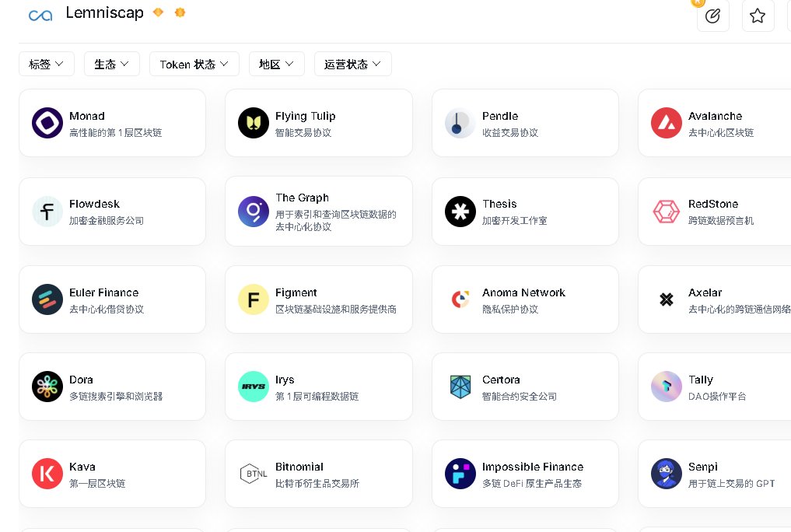Open Avalanche red logo
The height and width of the screenshot is (532, 791).
667,123
